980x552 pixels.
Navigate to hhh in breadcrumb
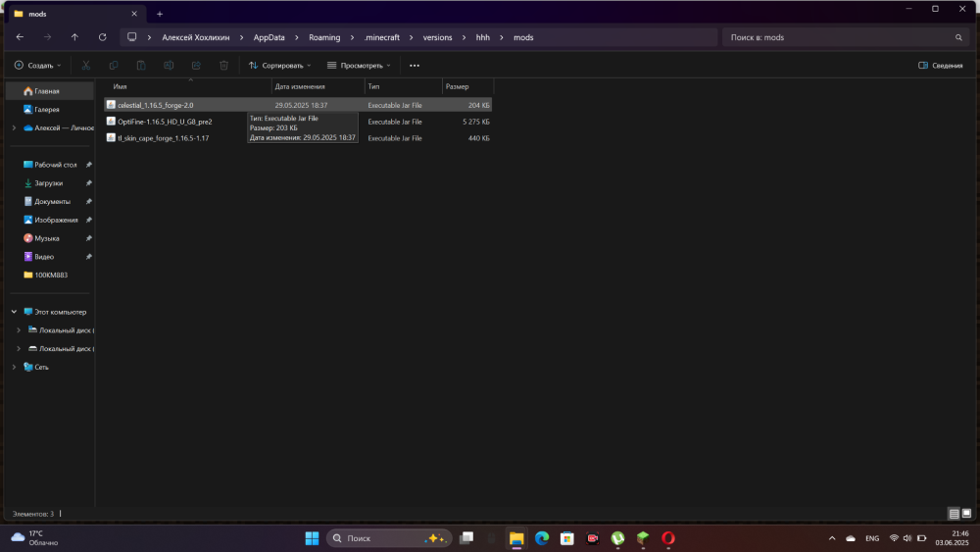482,37
